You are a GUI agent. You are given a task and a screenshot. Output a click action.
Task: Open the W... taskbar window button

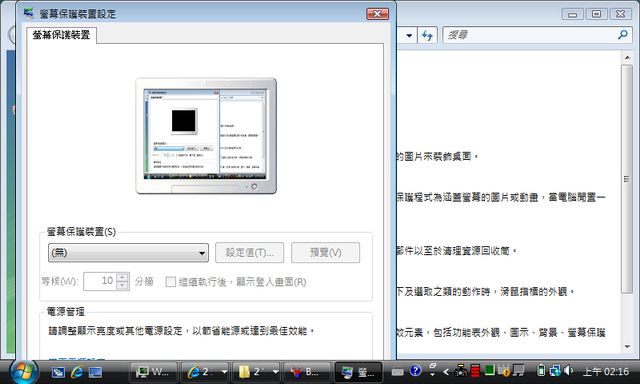point(153,372)
